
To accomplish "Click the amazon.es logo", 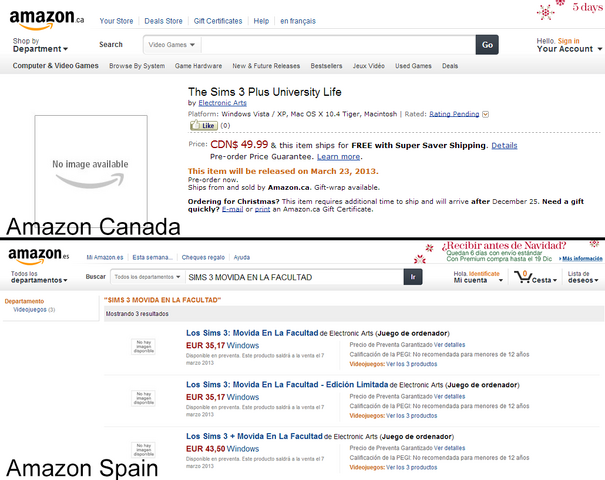I will click(x=39, y=255).
